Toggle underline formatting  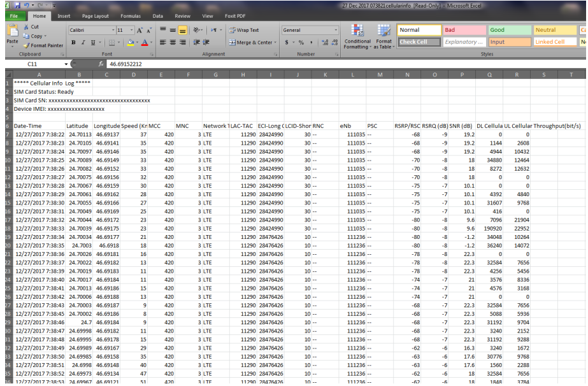coord(92,43)
